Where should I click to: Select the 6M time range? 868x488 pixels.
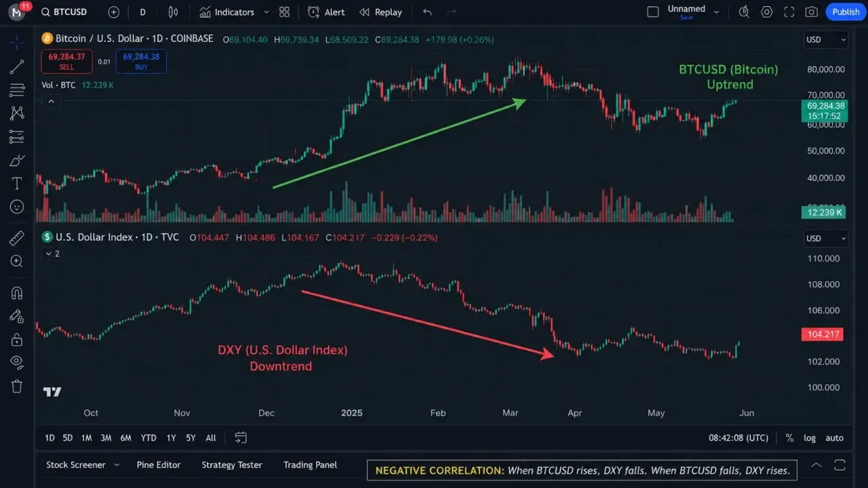click(126, 438)
